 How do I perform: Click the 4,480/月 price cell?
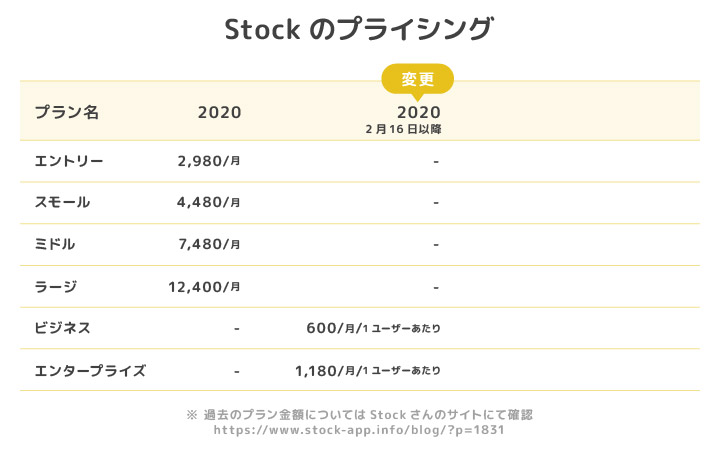tap(207, 202)
